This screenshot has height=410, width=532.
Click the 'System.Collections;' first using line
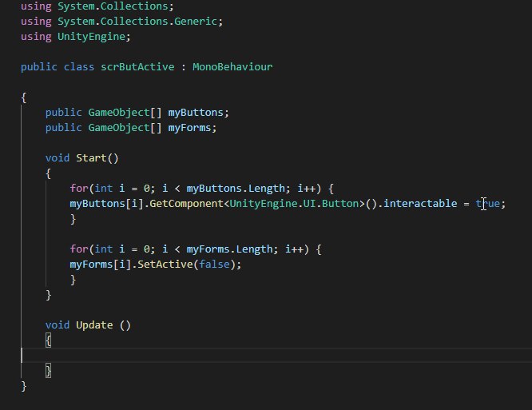click(116, 6)
